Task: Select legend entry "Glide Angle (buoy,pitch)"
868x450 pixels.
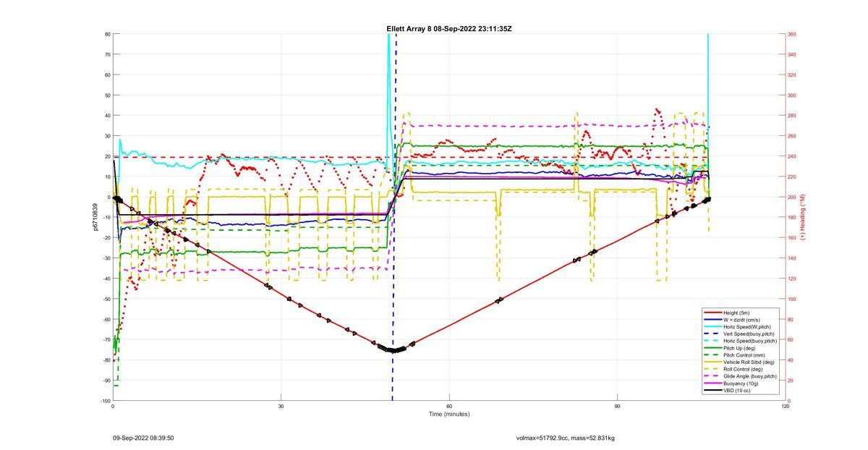Action: click(x=750, y=376)
